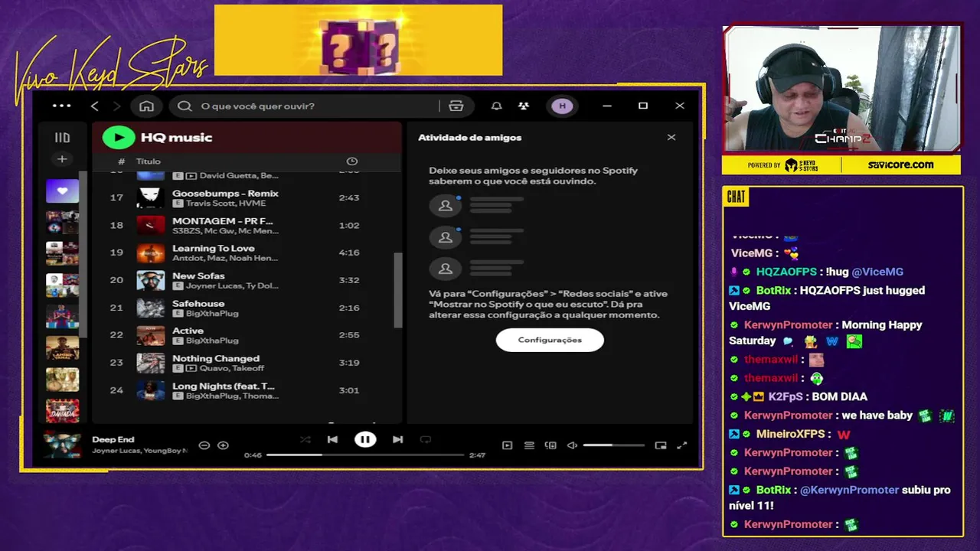
Task: Select track Learning To Love
Action: click(247, 253)
